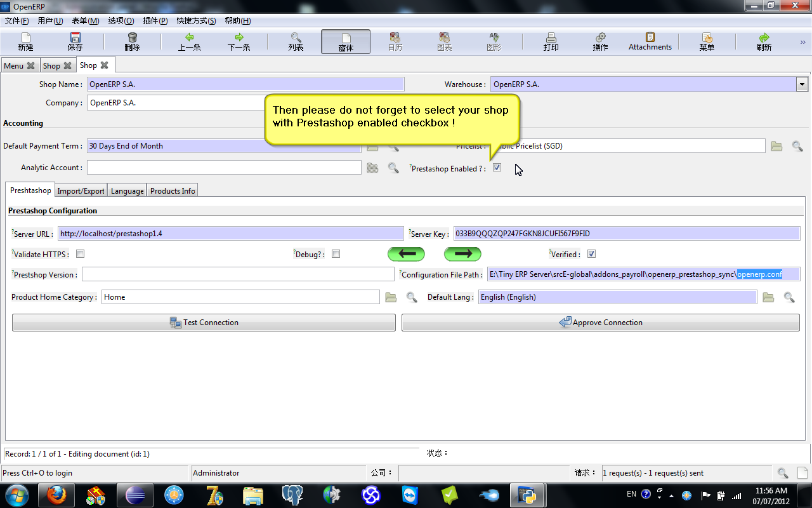Image resolution: width=812 pixels, height=508 pixels.
Task: Open the 插件(P) menu
Action: click(x=155, y=21)
